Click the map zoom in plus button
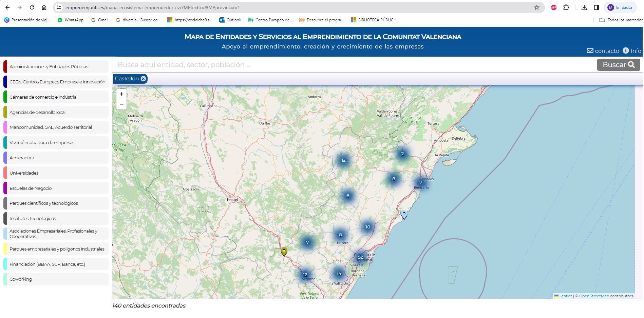This screenshot has height=318, width=644. point(121,94)
